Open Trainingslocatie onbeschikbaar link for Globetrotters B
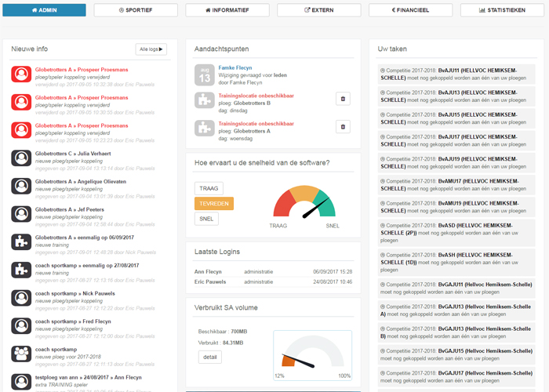The image size is (549, 392). (256, 96)
